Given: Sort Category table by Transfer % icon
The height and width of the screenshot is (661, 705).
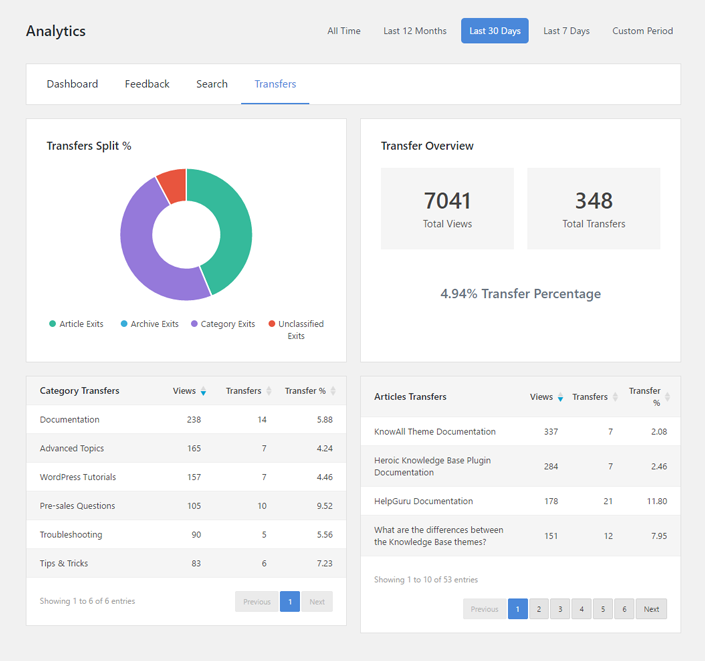Looking at the screenshot, I should click(333, 391).
